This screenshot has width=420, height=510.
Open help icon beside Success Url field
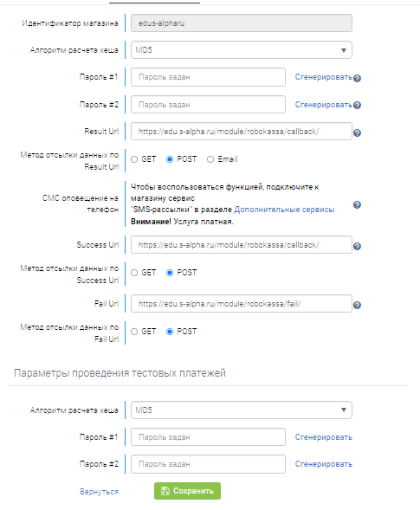pos(357,247)
